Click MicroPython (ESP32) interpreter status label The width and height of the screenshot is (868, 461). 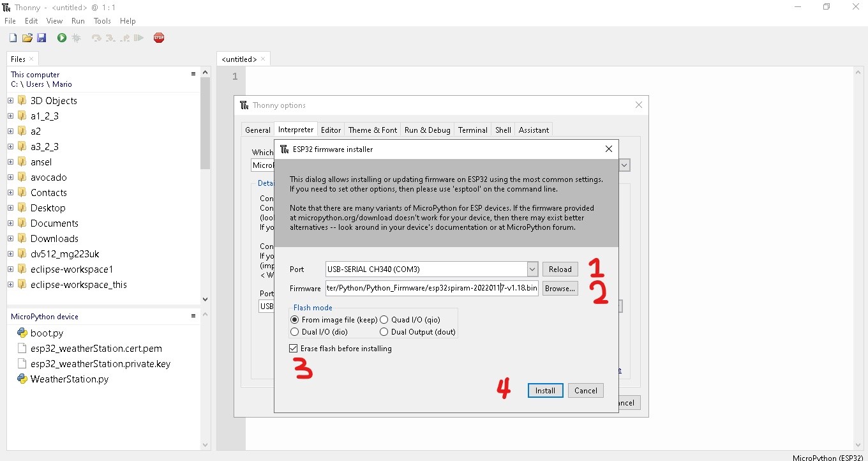tap(828, 457)
